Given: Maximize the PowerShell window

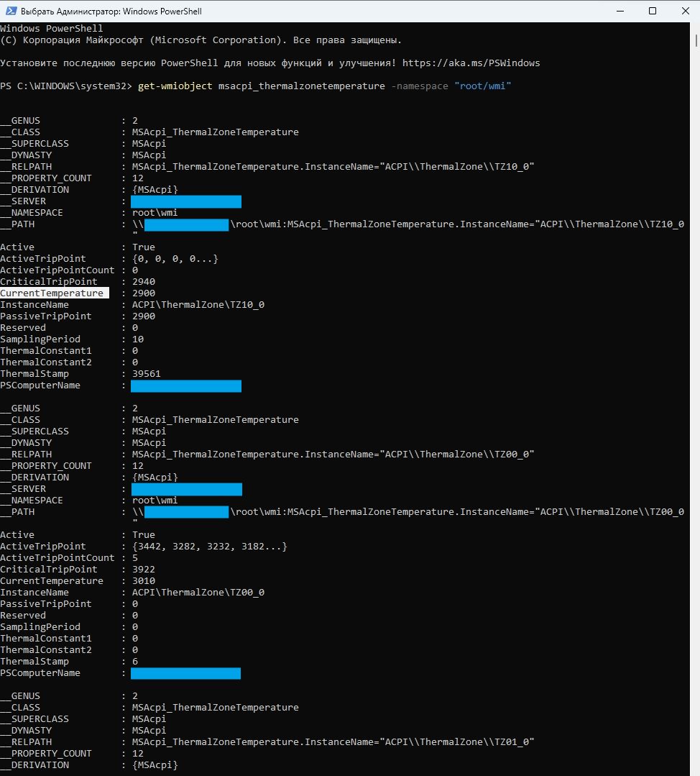Looking at the screenshot, I should click(653, 12).
